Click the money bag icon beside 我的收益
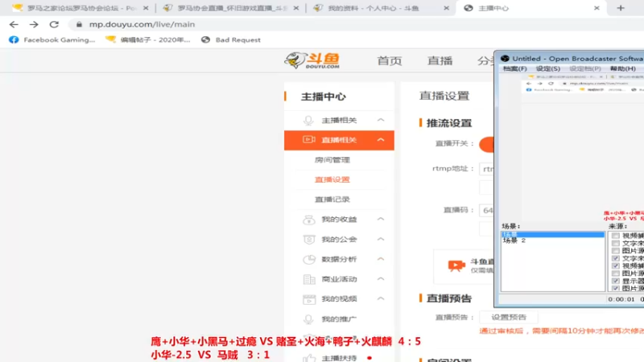 tap(308, 220)
